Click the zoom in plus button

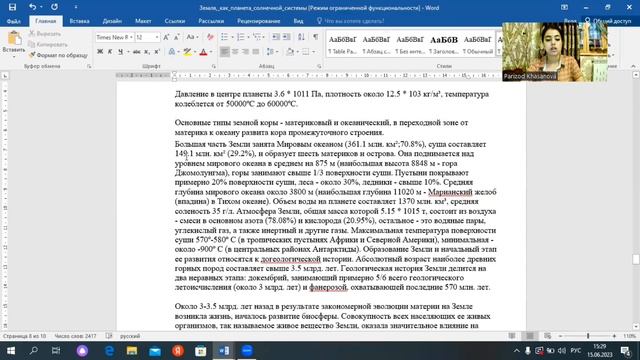click(614, 336)
